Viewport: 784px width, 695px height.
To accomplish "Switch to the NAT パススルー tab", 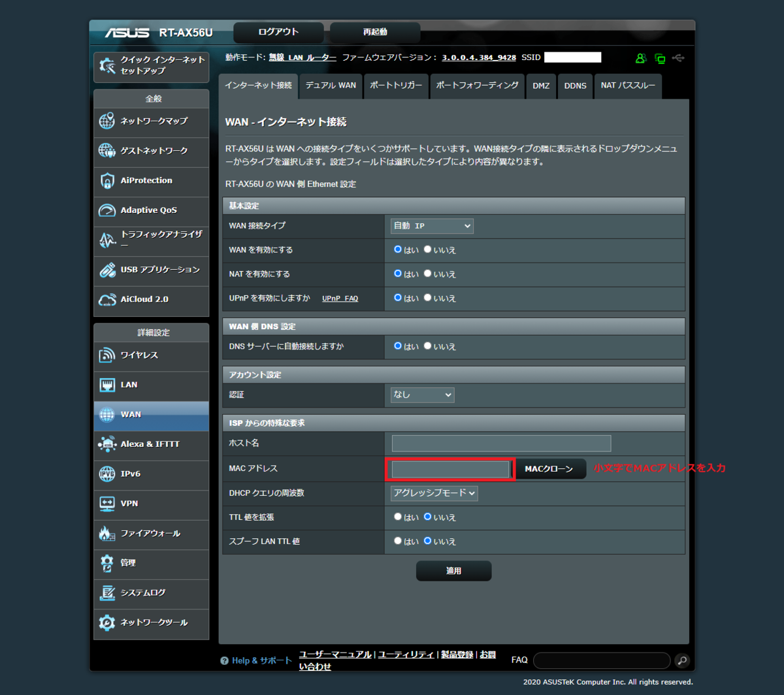I will point(628,86).
